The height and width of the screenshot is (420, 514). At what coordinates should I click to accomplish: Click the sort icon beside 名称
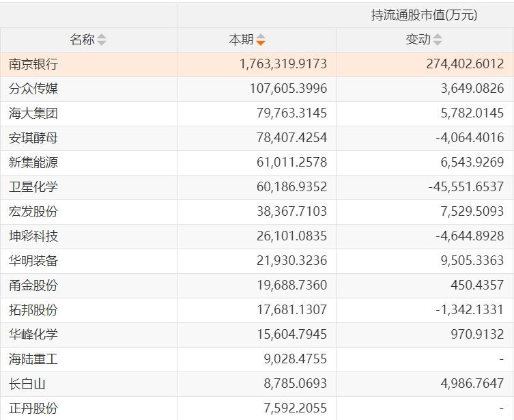[x=102, y=40]
